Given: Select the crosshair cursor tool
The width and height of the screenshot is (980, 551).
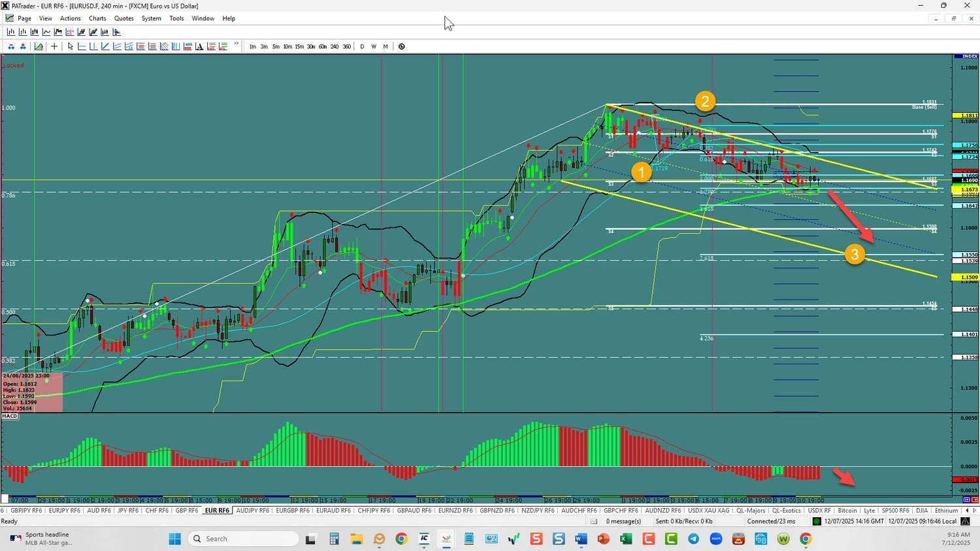Looking at the screenshot, I should tap(54, 46).
